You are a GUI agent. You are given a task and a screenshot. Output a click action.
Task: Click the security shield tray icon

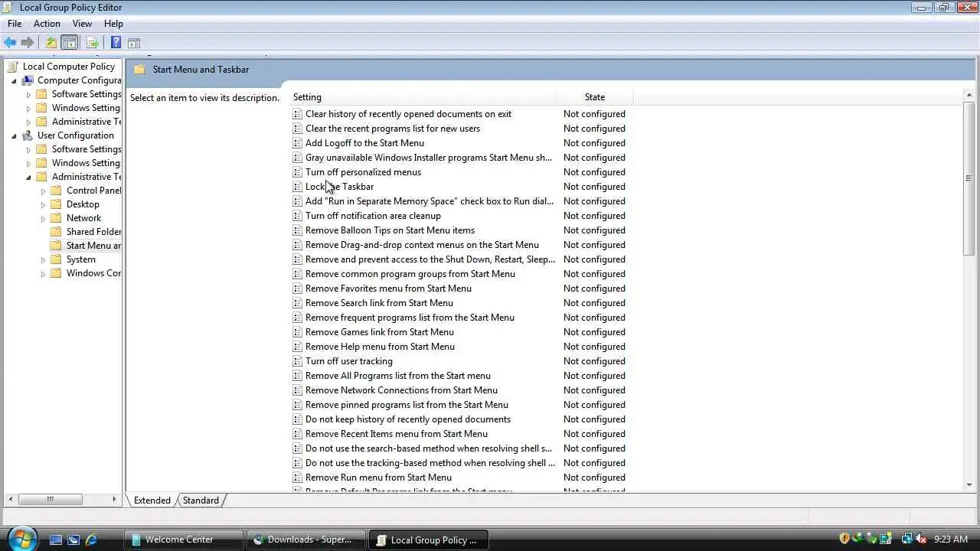(x=844, y=539)
